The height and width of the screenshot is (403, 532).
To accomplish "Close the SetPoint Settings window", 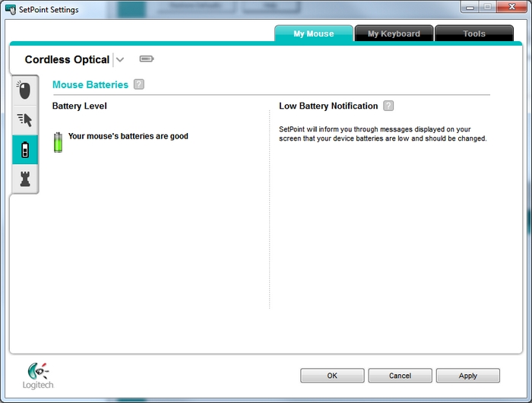I will click(512, 7).
